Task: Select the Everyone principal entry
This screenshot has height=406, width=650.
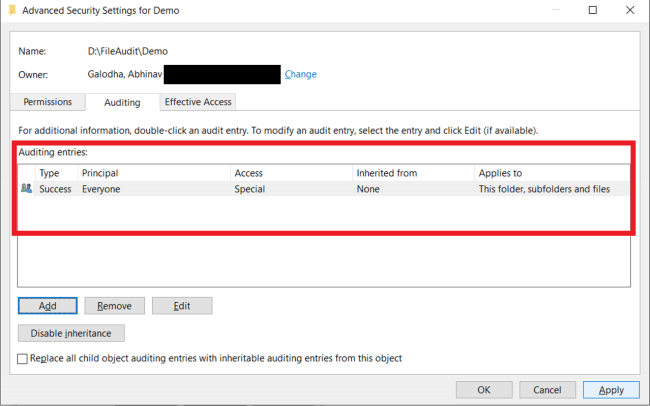Action: point(101,189)
